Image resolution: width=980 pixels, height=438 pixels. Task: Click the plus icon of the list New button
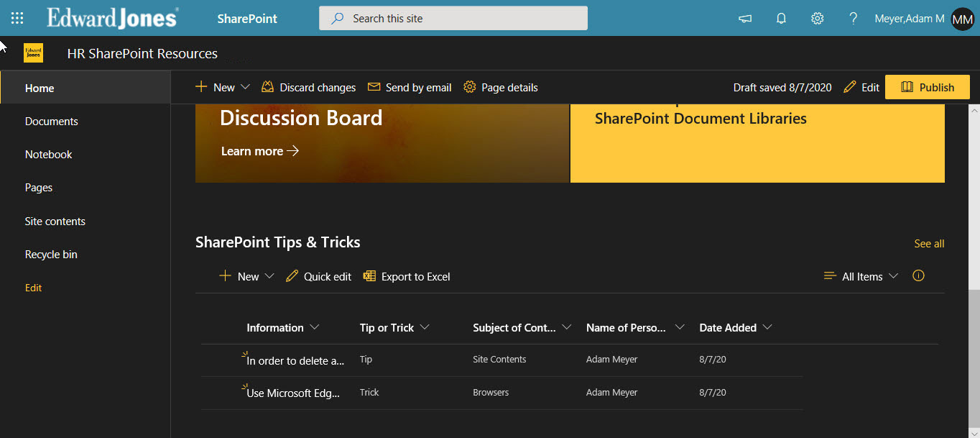click(x=225, y=276)
